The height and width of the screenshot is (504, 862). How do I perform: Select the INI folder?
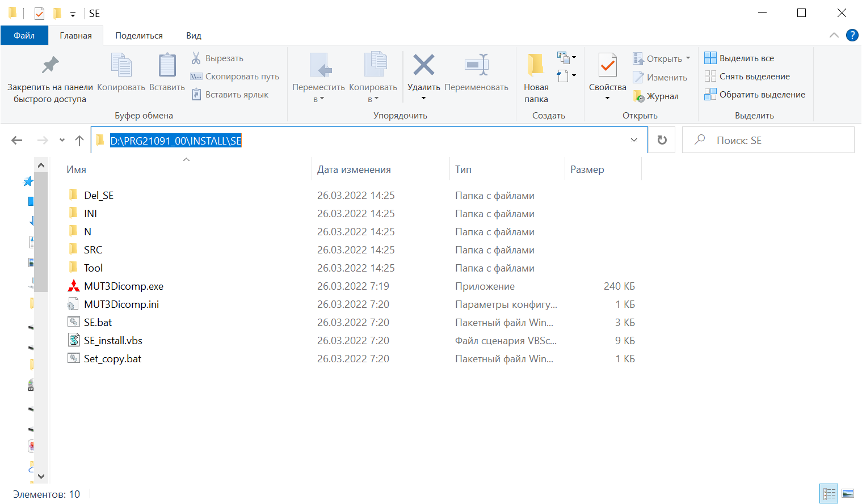pyautogui.click(x=90, y=214)
